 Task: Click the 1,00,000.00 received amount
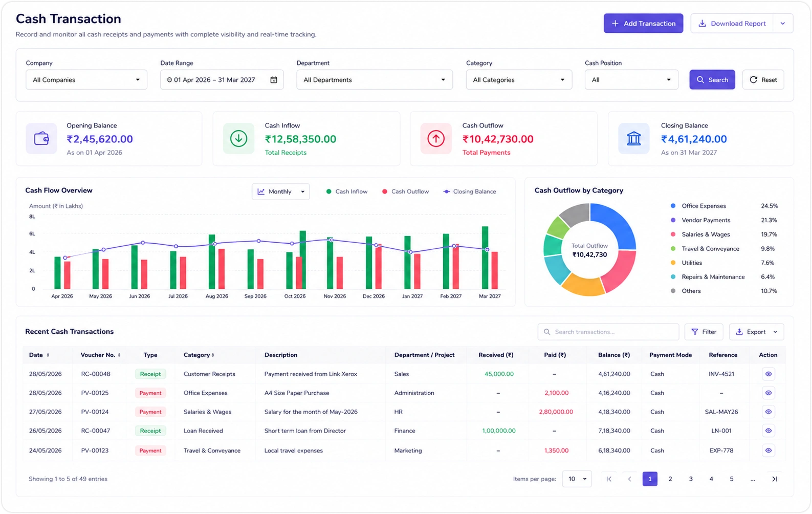[x=499, y=431]
